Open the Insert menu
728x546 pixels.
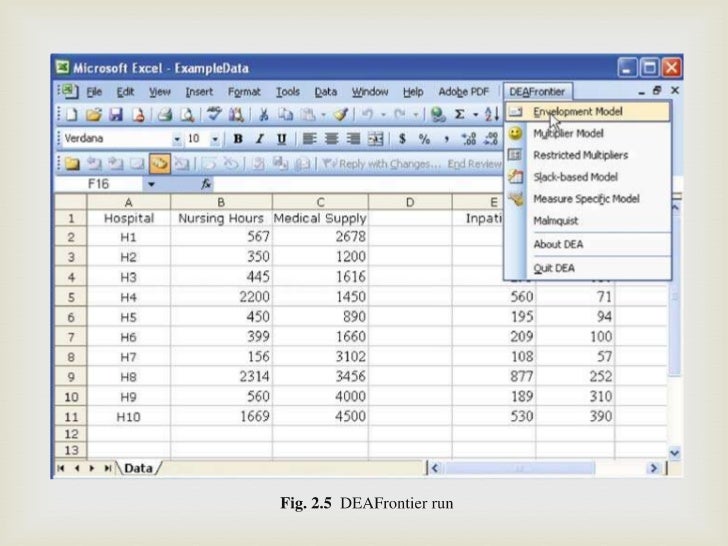click(199, 92)
